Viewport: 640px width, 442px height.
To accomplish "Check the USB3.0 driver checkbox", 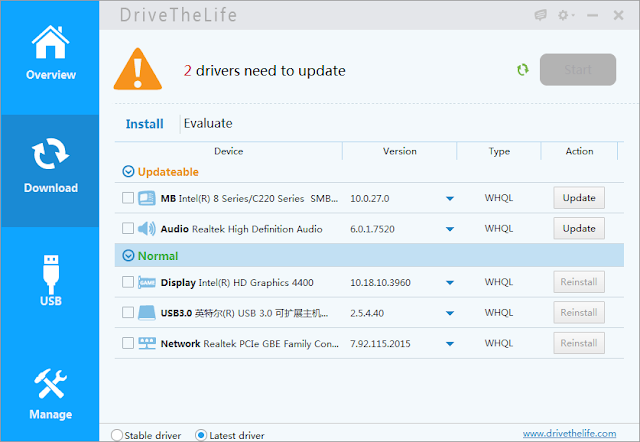I will point(128,313).
